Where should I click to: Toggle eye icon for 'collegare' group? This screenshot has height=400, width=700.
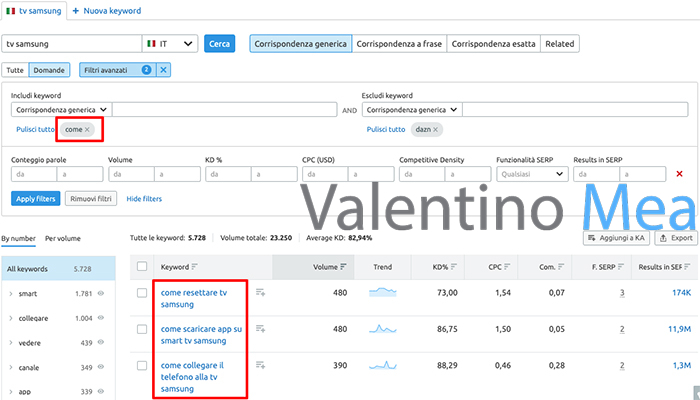(x=101, y=318)
